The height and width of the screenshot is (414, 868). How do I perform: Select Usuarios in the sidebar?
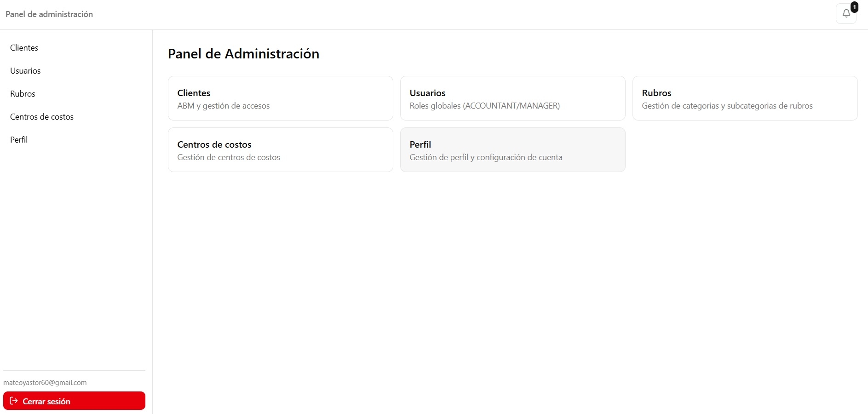[x=25, y=70]
